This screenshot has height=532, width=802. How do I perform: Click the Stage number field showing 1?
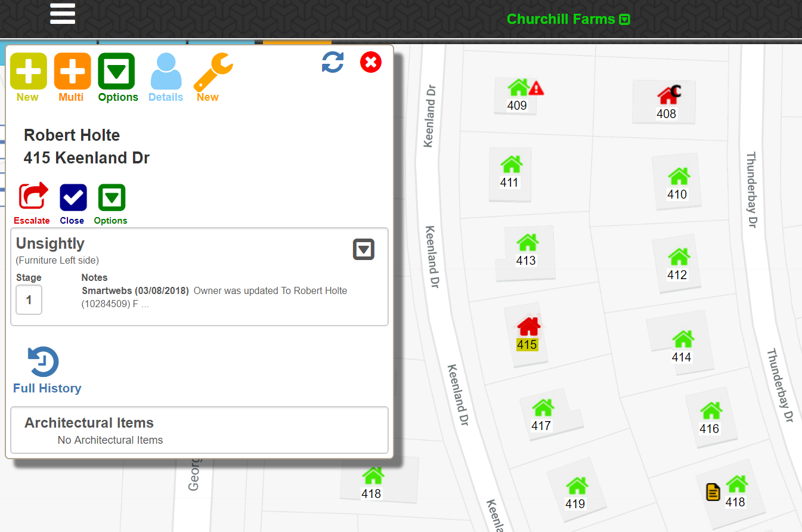pyautogui.click(x=29, y=299)
